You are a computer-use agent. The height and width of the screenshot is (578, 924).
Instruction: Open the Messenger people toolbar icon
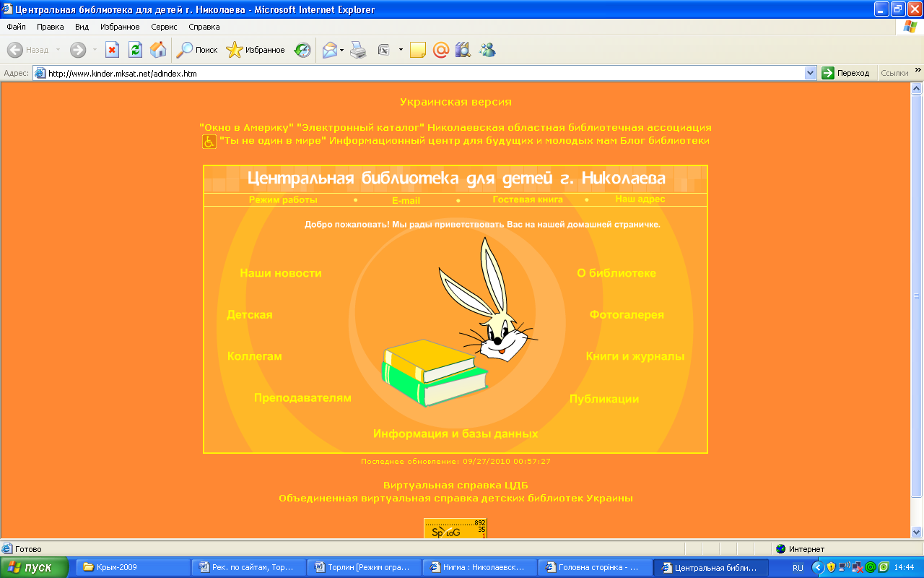tap(487, 50)
